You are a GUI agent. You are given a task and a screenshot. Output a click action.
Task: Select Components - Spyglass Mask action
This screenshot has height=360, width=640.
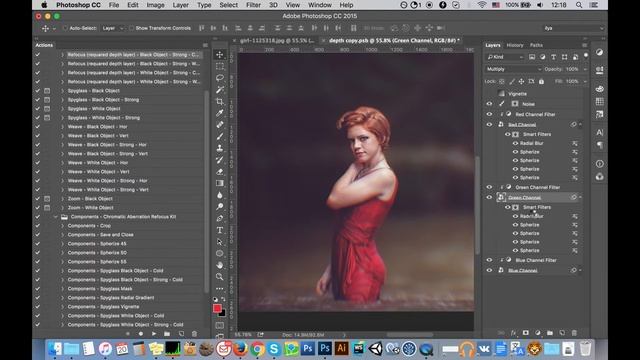(x=100, y=289)
